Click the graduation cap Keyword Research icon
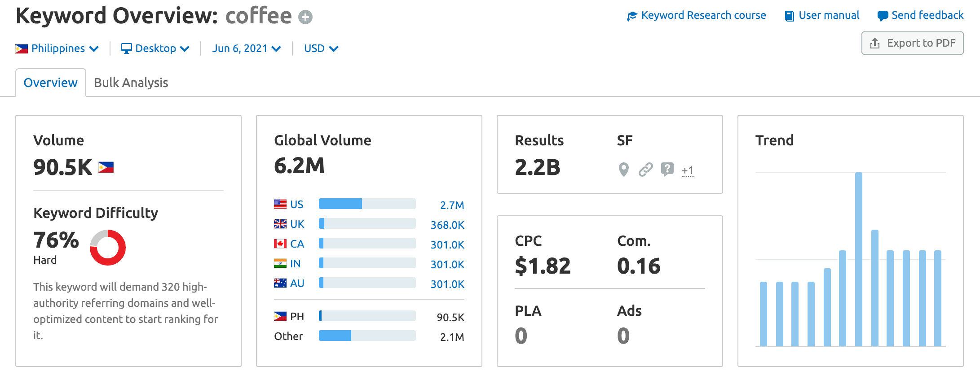 tap(632, 16)
